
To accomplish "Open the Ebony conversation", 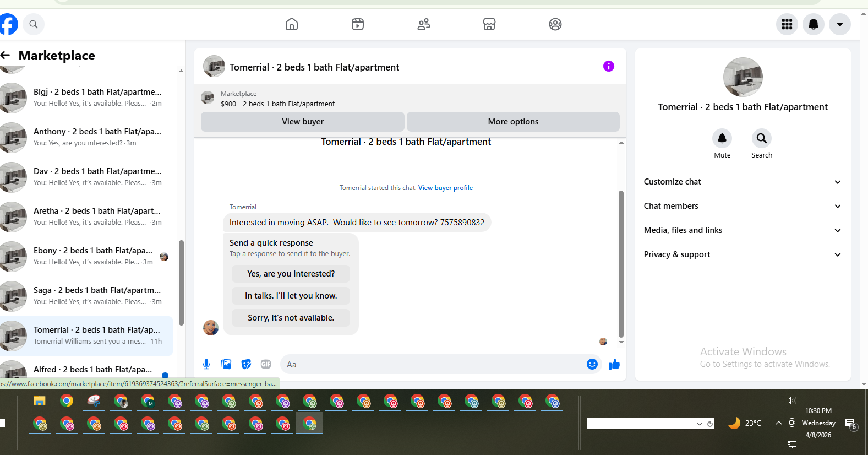I will [86, 256].
